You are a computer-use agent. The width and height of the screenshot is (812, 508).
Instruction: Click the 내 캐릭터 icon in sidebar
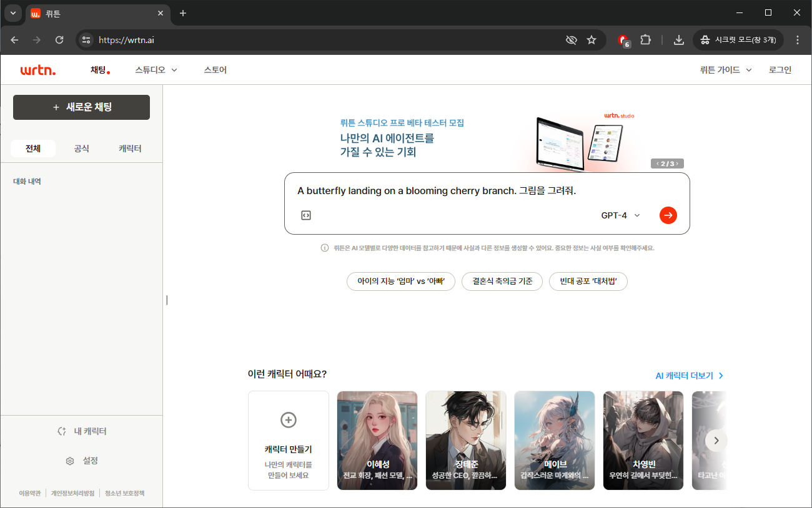(x=62, y=431)
